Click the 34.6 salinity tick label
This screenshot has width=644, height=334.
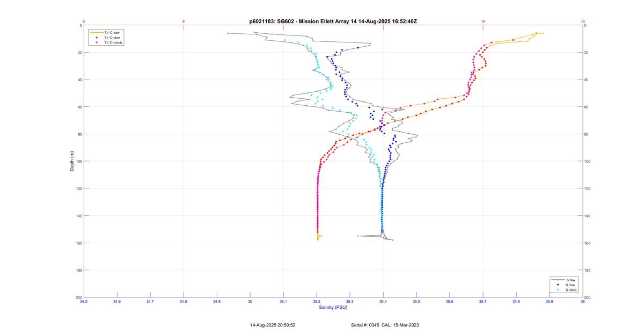click(x=117, y=302)
